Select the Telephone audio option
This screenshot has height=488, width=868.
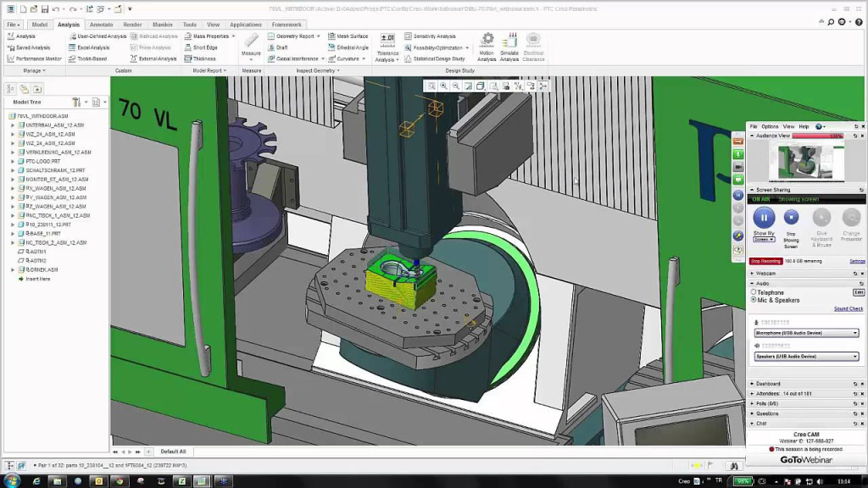[754, 292]
